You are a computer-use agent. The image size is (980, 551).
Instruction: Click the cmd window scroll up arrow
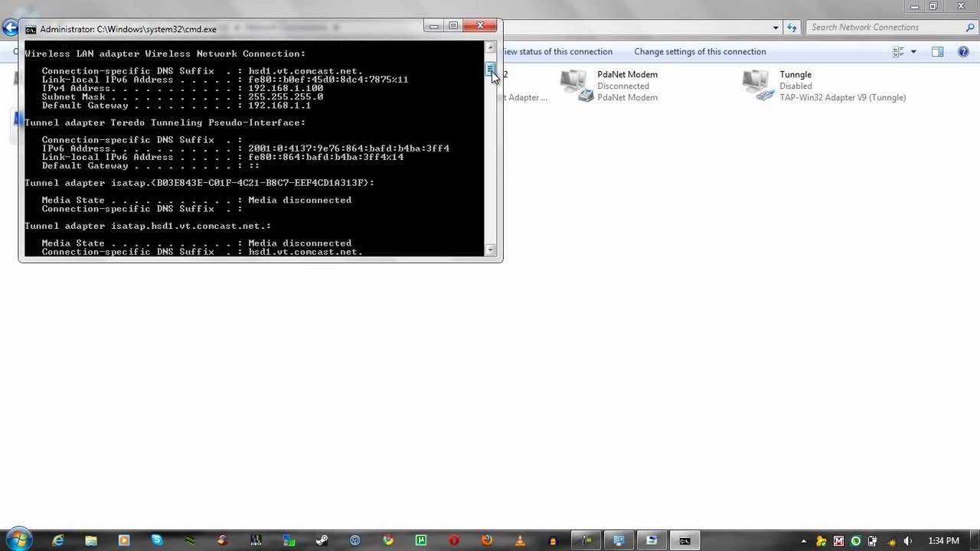tap(491, 46)
